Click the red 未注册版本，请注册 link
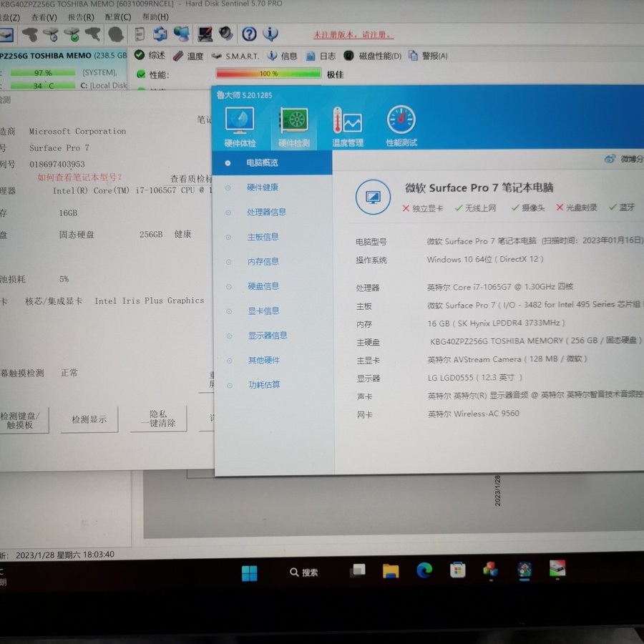 pyautogui.click(x=353, y=35)
